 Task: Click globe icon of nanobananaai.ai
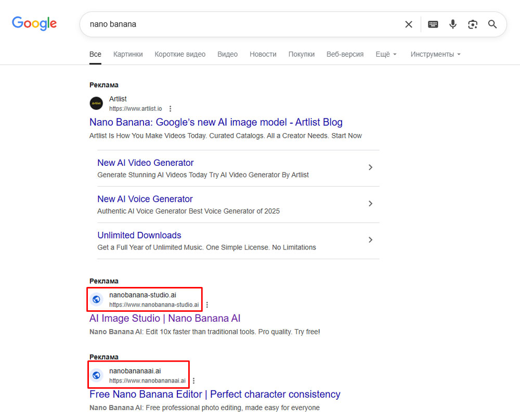click(96, 375)
